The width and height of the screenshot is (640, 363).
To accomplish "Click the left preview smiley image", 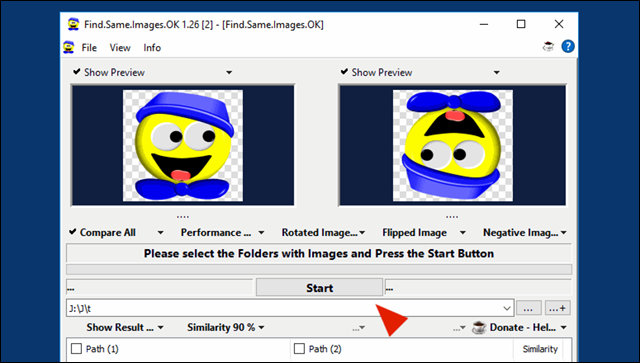I will coord(183,146).
